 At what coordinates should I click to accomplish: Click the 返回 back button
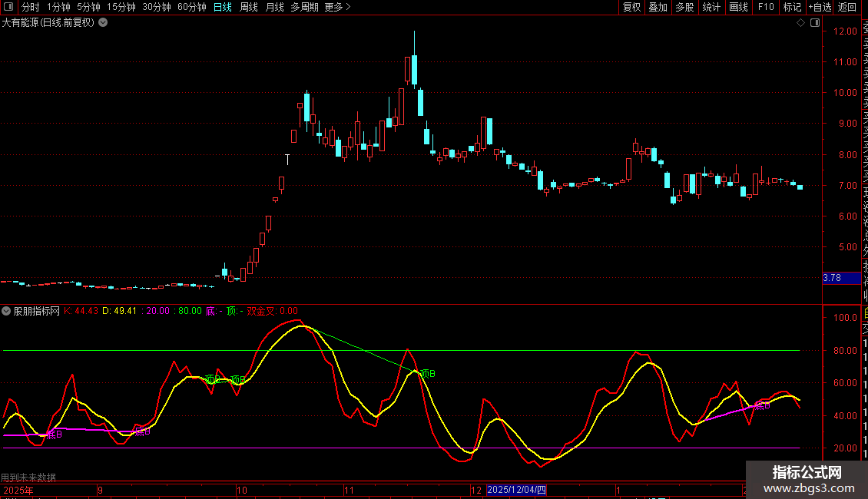tap(847, 7)
